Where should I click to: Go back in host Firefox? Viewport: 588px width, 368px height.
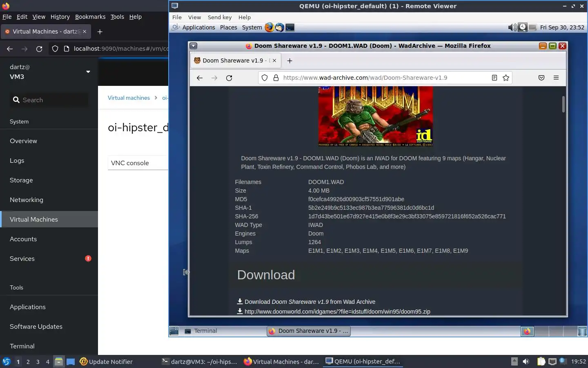click(10, 49)
